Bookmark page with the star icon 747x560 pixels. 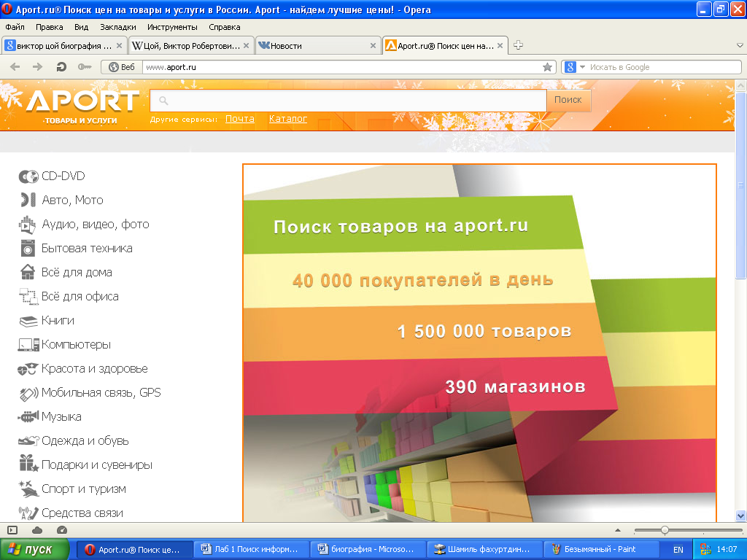pos(547,67)
